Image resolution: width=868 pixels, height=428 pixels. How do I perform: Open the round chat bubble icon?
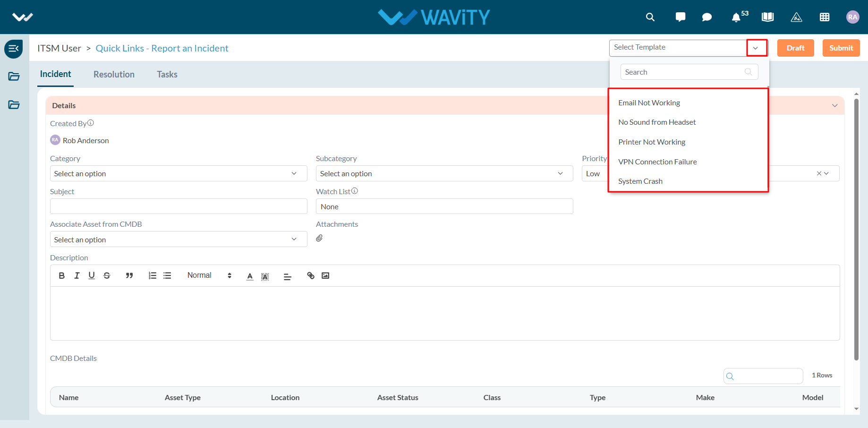pyautogui.click(x=707, y=17)
